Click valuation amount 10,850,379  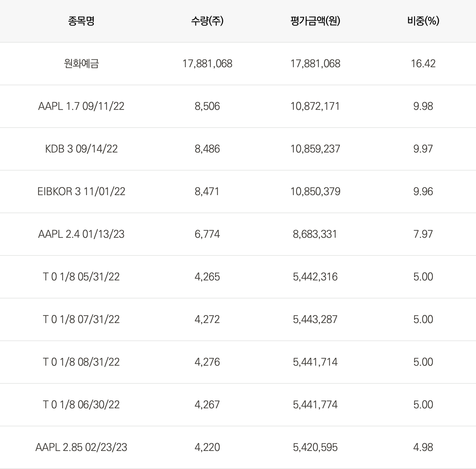(315, 192)
